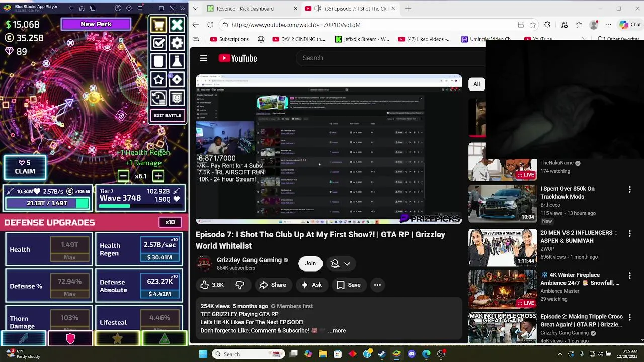The height and width of the screenshot is (362, 644).
Task: Open the checkmark tasks icon in game
Action: (158, 43)
